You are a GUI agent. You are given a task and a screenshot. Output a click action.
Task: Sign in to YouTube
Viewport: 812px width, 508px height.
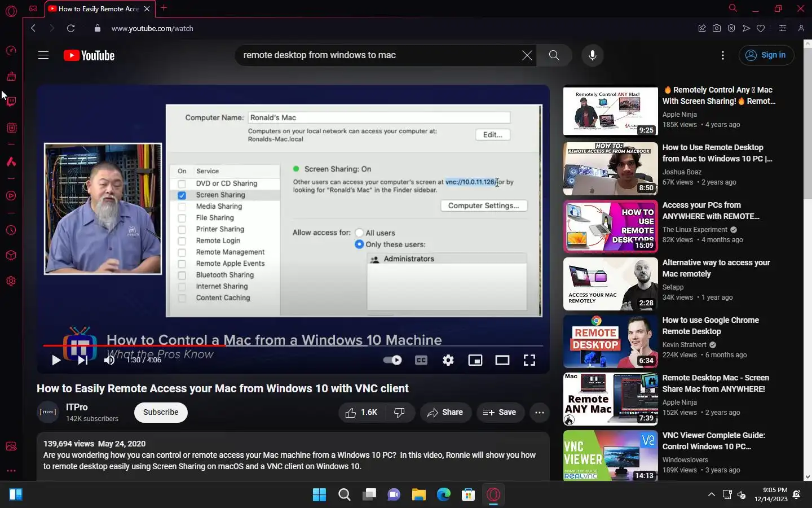766,55
